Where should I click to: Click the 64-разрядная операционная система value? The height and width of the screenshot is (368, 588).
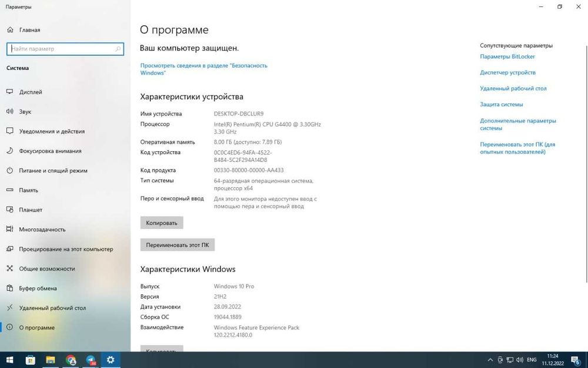coord(263,184)
